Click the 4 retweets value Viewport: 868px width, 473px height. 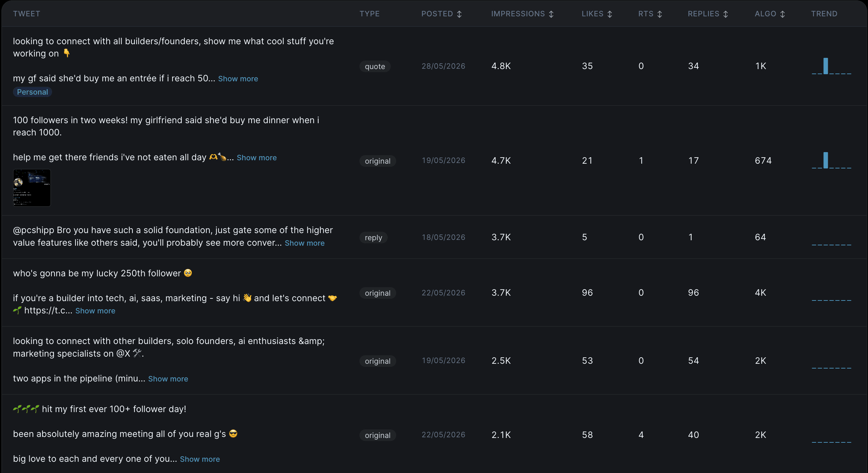coord(641,435)
